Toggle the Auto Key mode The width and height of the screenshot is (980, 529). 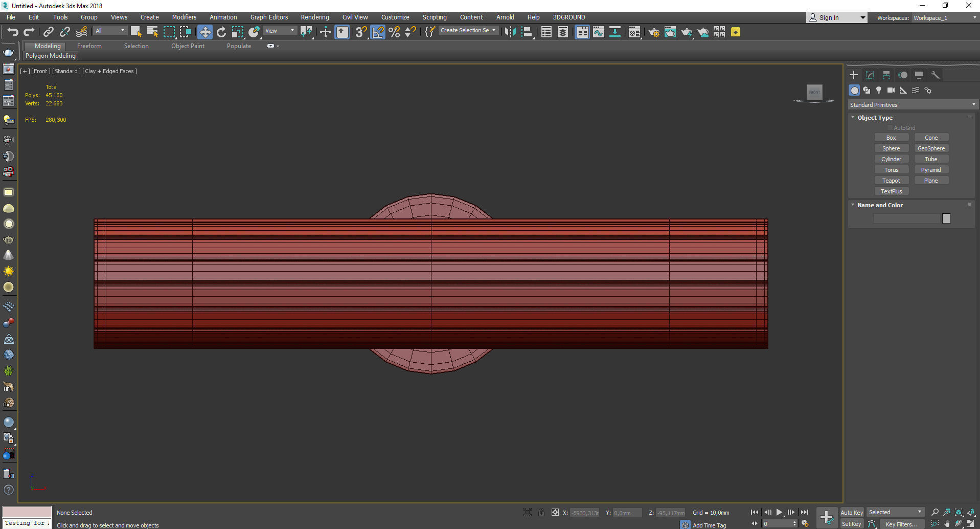click(851, 512)
